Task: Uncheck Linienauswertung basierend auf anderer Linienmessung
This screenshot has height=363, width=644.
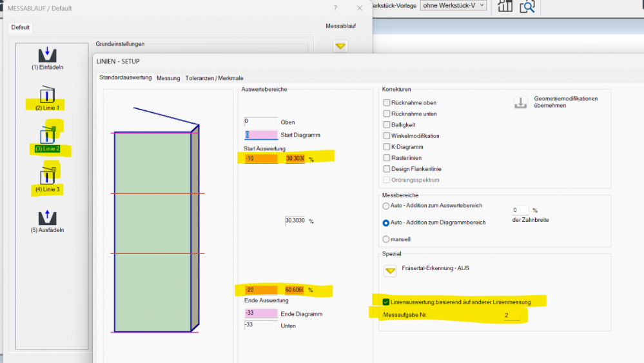Action: (x=386, y=302)
